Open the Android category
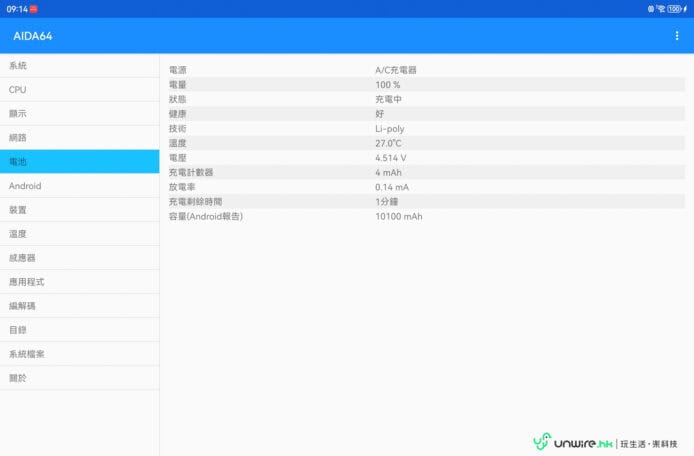The height and width of the screenshot is (456, 694). [80, 185]
